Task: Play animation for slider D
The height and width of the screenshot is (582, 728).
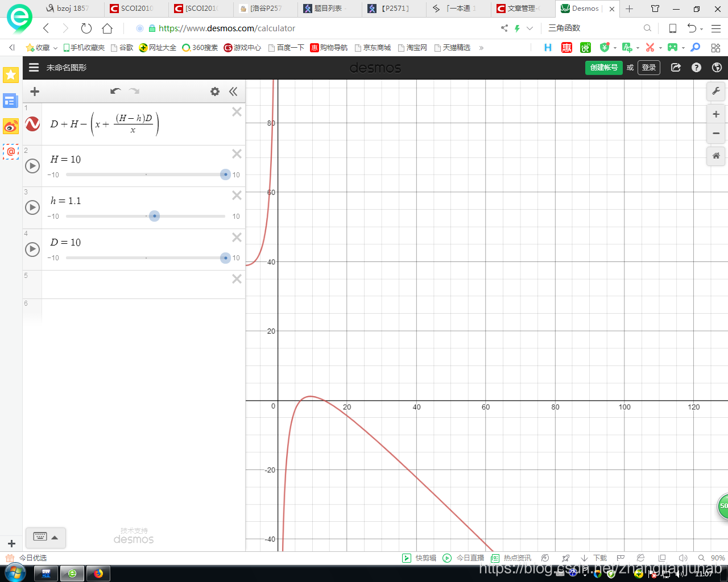Action: [32, 249]
